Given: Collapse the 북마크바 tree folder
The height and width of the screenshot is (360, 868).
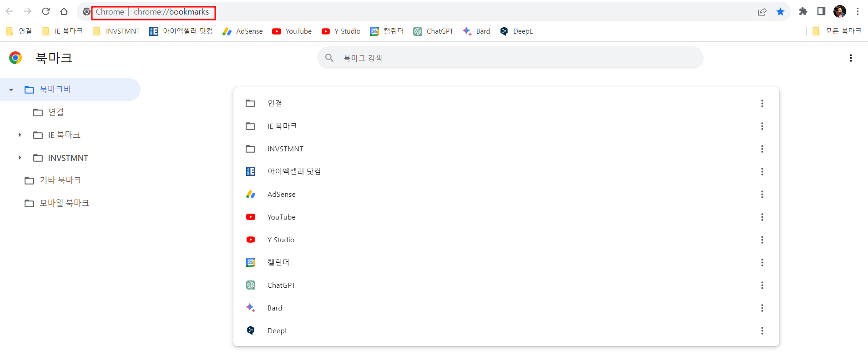Looking at the screenshot, I should click(11, 90).
